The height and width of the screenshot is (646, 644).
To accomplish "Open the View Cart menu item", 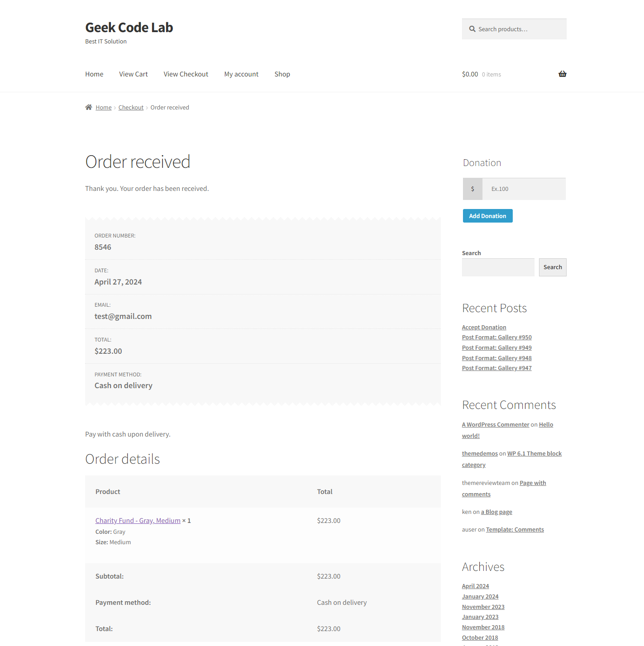I will 134,74.
